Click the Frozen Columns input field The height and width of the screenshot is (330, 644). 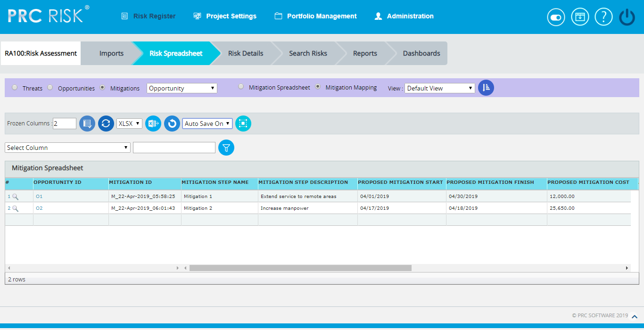click(x=65, y=124)
